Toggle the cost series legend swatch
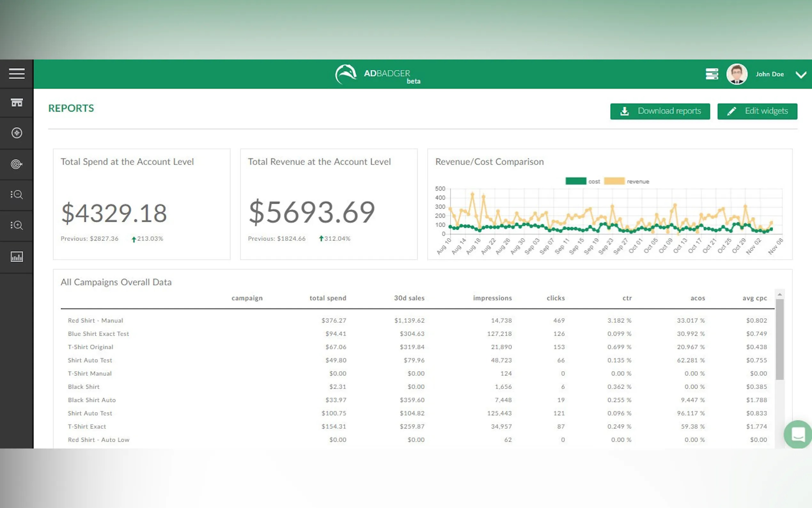The width and height of the screenshot is (812, 508). pos(575,181)
